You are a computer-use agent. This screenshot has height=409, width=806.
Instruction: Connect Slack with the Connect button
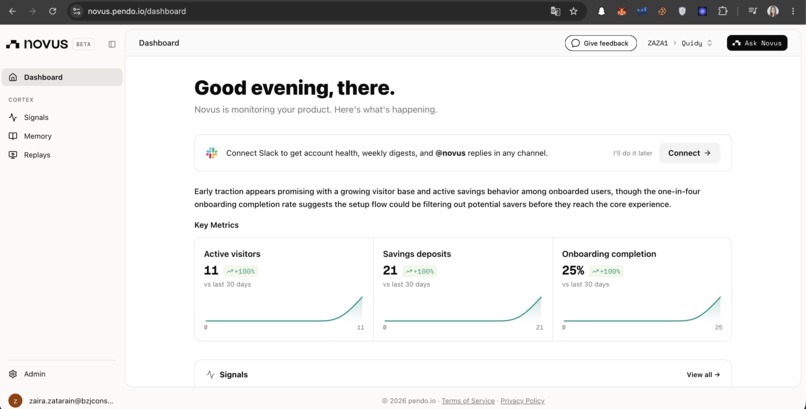coord(689,153)
